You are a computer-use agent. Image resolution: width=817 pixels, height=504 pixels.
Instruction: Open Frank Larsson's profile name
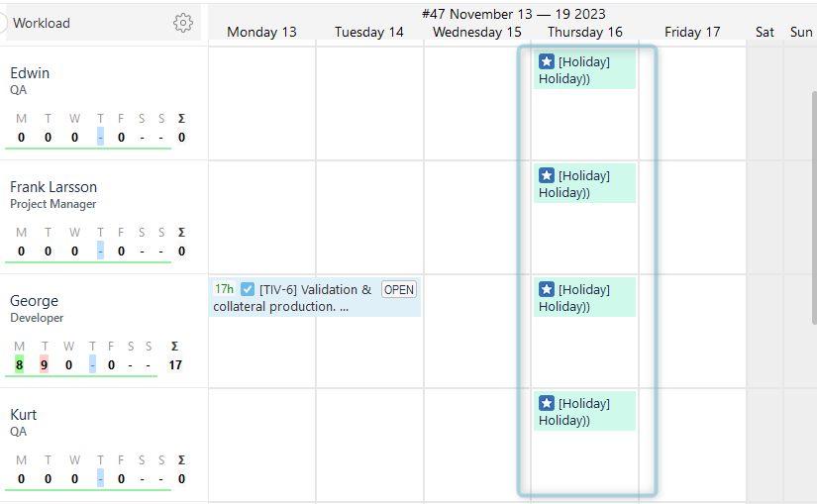[x=53, y=186]
